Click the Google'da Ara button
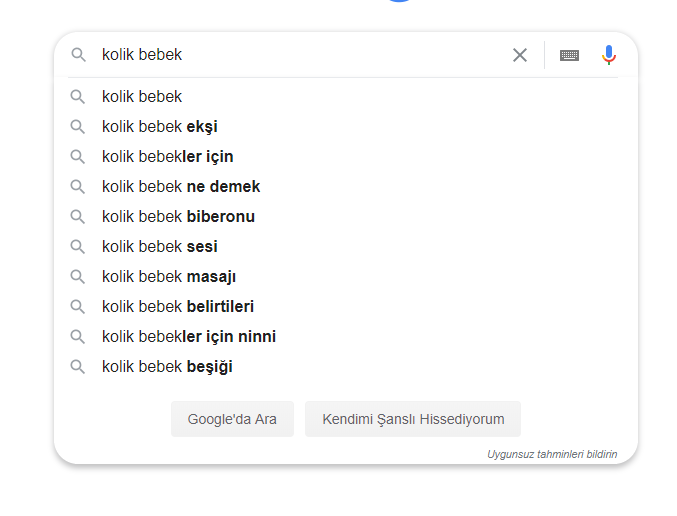This screenshot has width=677, height=516. [x=232, y=419]
